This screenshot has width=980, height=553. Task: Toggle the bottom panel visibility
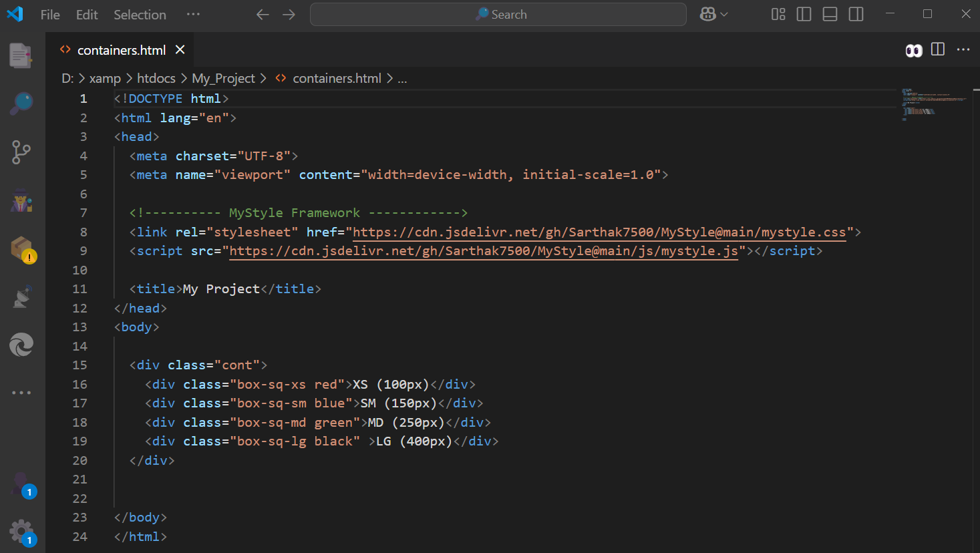(x=830, y=15)
